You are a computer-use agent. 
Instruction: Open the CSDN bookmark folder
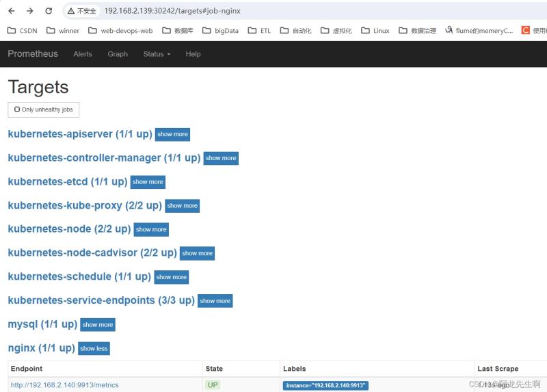[22, 31]
